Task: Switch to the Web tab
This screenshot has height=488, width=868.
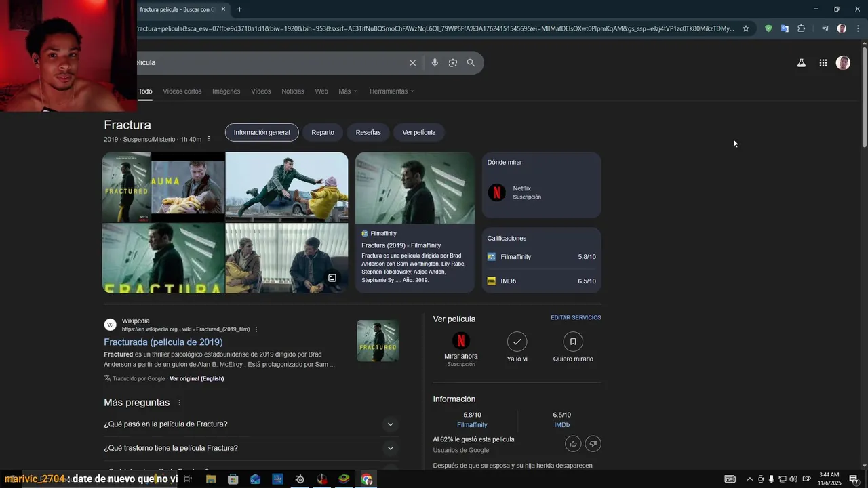Action: 321,91
